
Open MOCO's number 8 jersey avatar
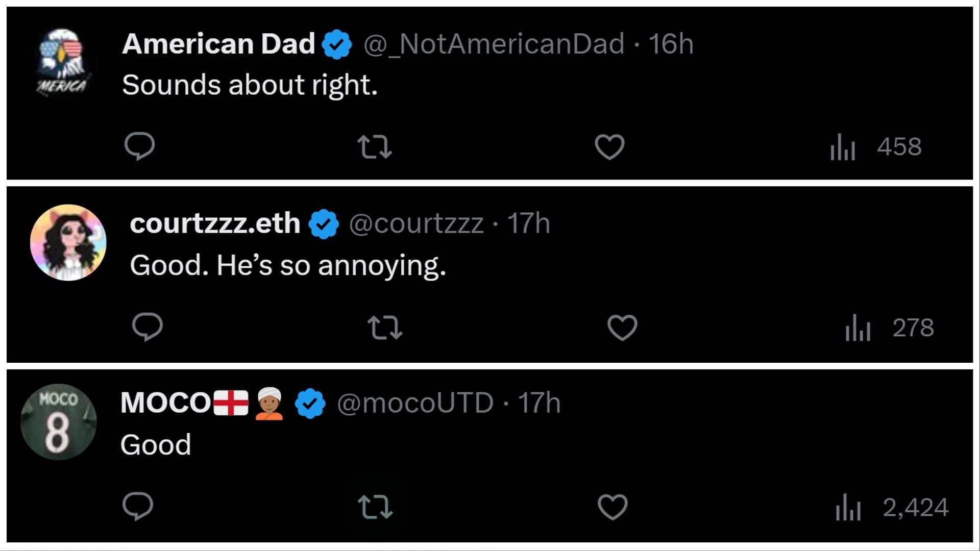pyautogui.click(x=58, y=422)
